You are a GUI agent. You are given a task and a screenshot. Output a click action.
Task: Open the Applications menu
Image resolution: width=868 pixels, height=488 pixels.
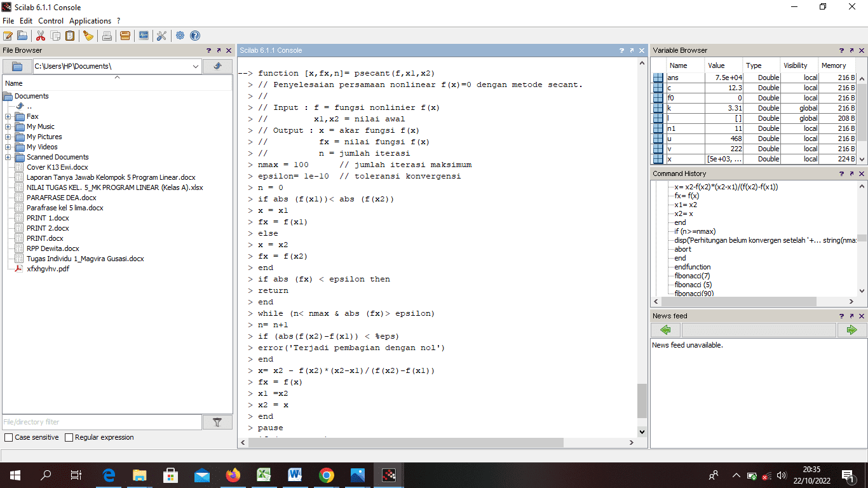click(x=90, y=21)
